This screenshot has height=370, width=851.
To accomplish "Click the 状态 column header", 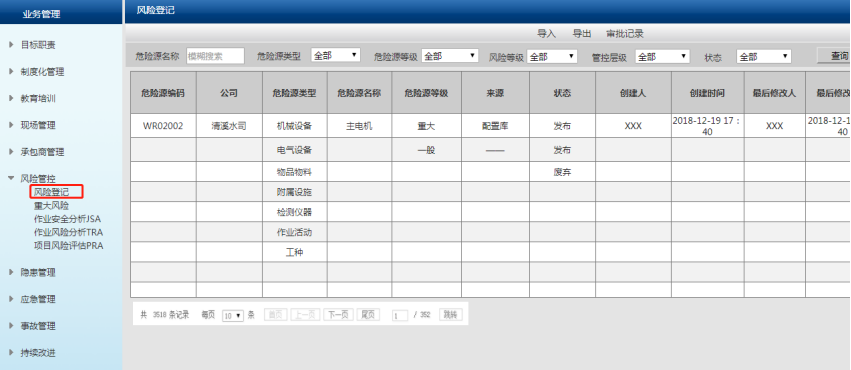I will 562,93.
